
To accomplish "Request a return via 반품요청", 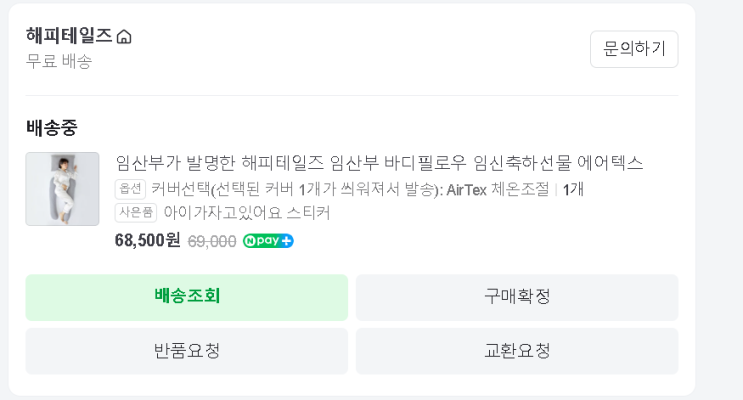I will coord(187,351).
